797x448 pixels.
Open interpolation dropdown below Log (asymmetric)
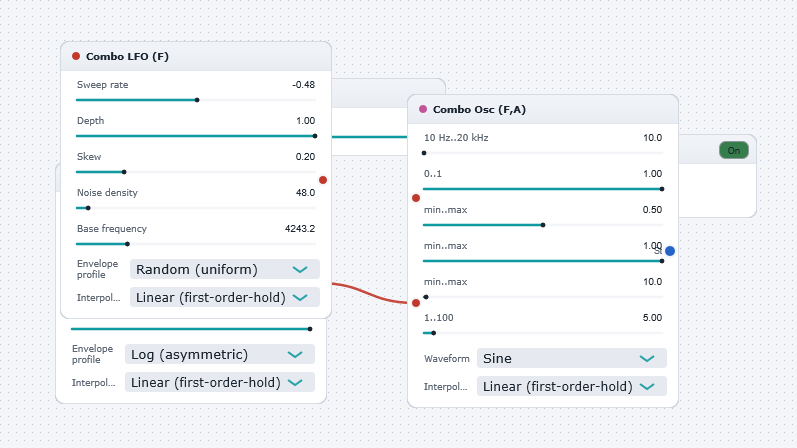pos(220,382)
